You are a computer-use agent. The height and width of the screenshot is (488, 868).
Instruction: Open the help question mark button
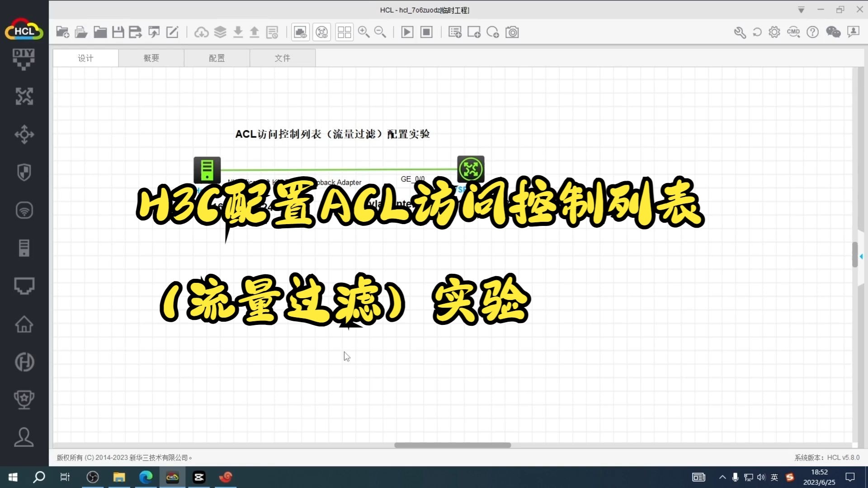[813, 32]
